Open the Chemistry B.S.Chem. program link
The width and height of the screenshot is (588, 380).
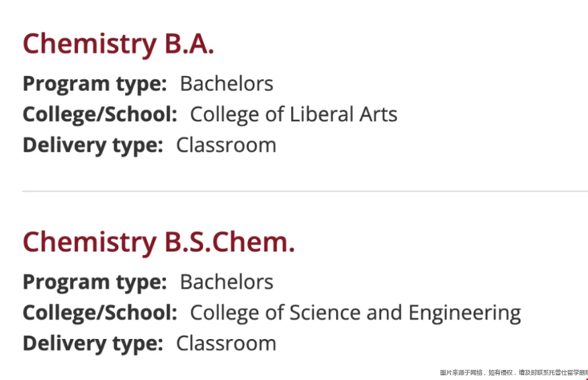159,243
